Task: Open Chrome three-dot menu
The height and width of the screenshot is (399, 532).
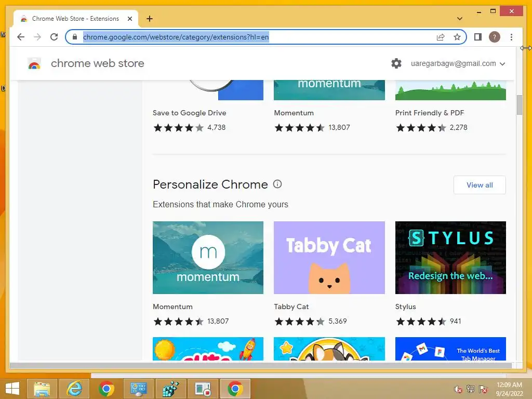Action: click(x=511, y=37)
